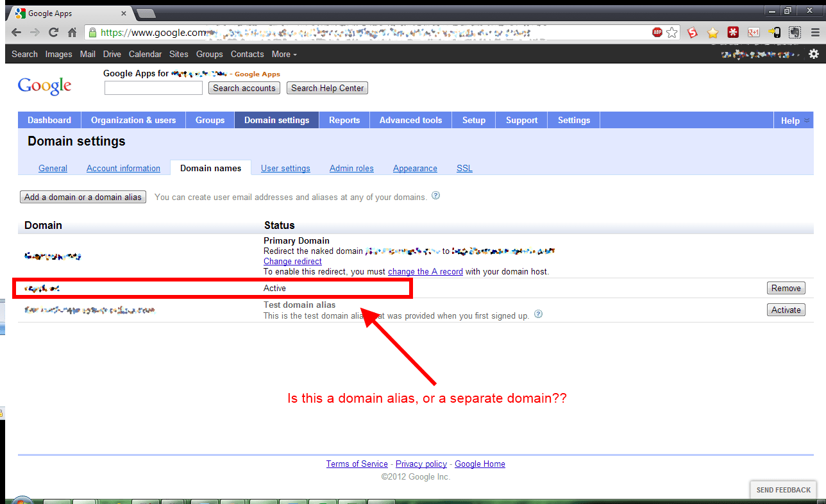Open the Evernote Web Clipper extension
Screen dimensions: 826x504
(x=795, y=32)
